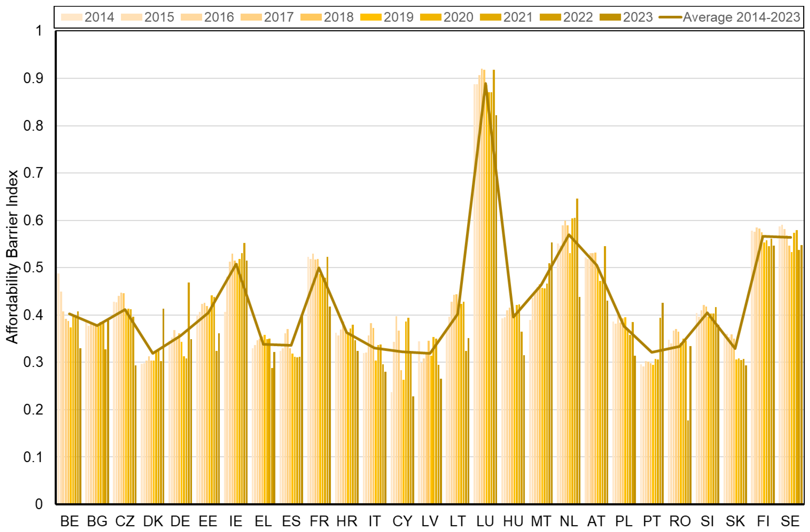
Task: Click the 0.5 y-axis tick label
Action: point(33,268)
